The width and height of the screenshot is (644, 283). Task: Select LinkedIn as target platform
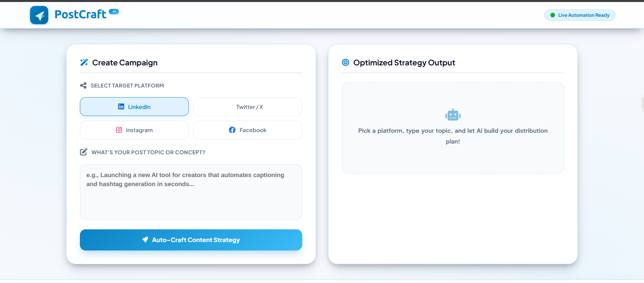pos(134,107)
